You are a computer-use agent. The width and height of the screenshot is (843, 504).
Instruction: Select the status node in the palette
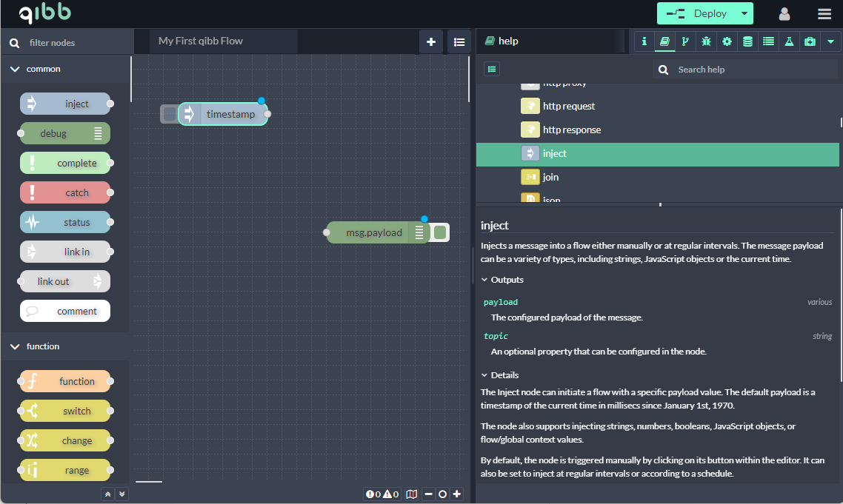(x=65, y=222)
